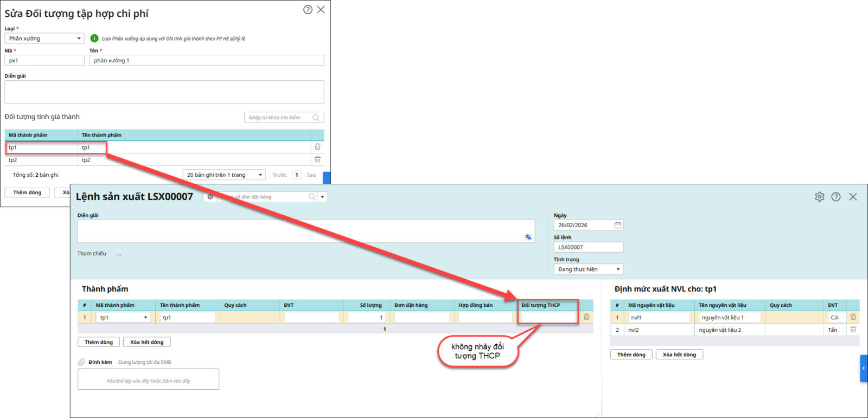Delete the nvl2 row with its trash icon
This screenshot has height=418, width=868.
[x=853, y=330]
